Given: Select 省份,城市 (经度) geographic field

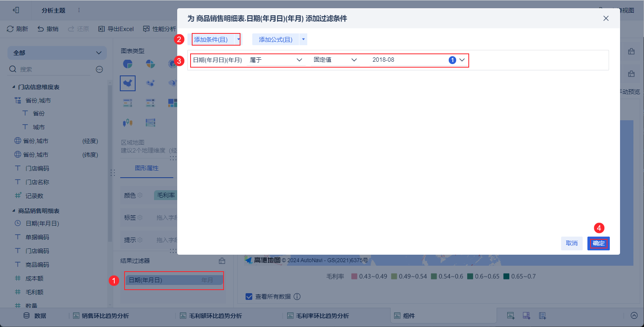Looking at the screenshot, I should tap(56, 141).
